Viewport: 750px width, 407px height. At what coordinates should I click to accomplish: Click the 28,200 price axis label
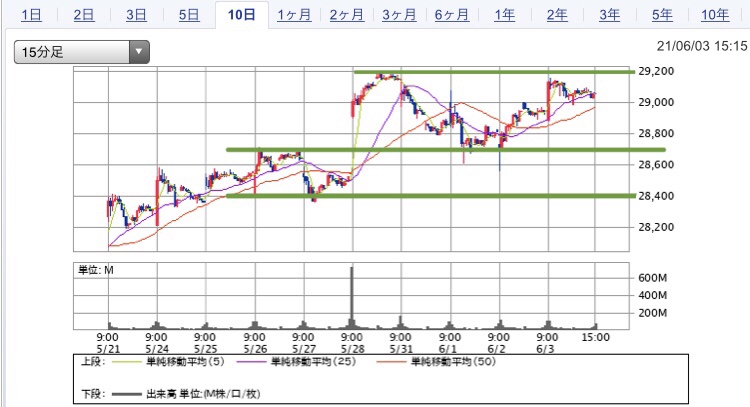click(656, 227)
